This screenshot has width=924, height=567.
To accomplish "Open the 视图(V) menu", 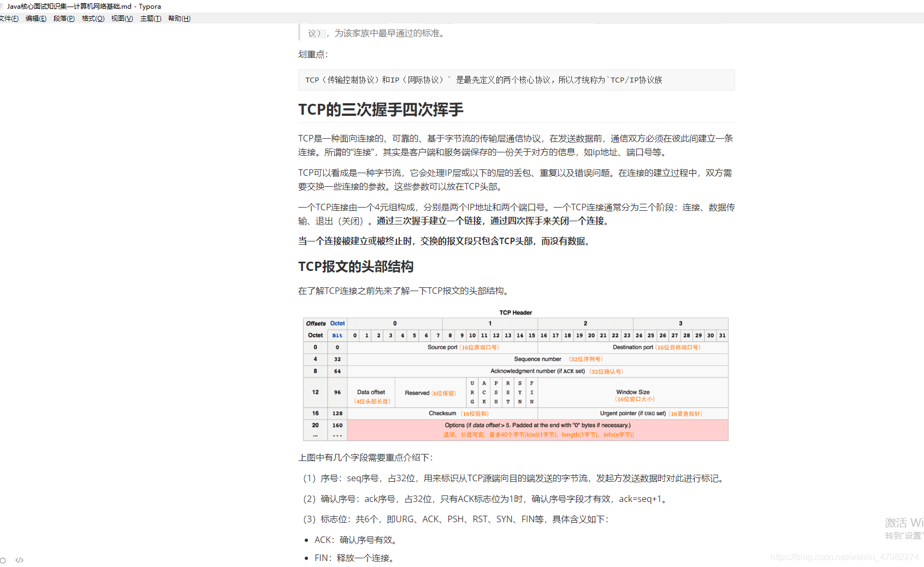I will pyautogui.click(x=122, y=19).
